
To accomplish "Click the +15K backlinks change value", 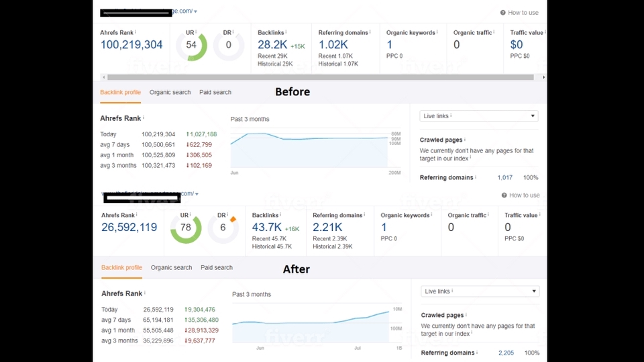I will coord(297,46).
